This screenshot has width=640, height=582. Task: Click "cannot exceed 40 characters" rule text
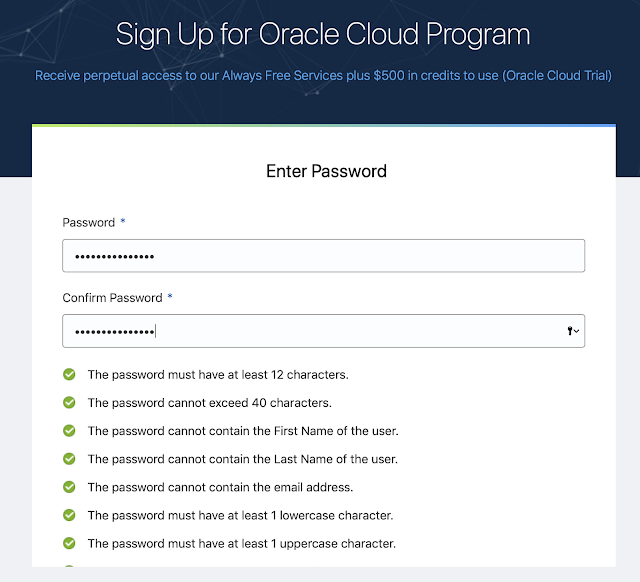tap(209, 403)
